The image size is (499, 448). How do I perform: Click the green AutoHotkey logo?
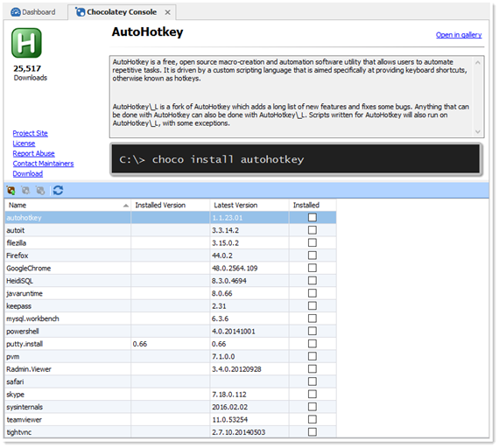(x=27, y=43)
